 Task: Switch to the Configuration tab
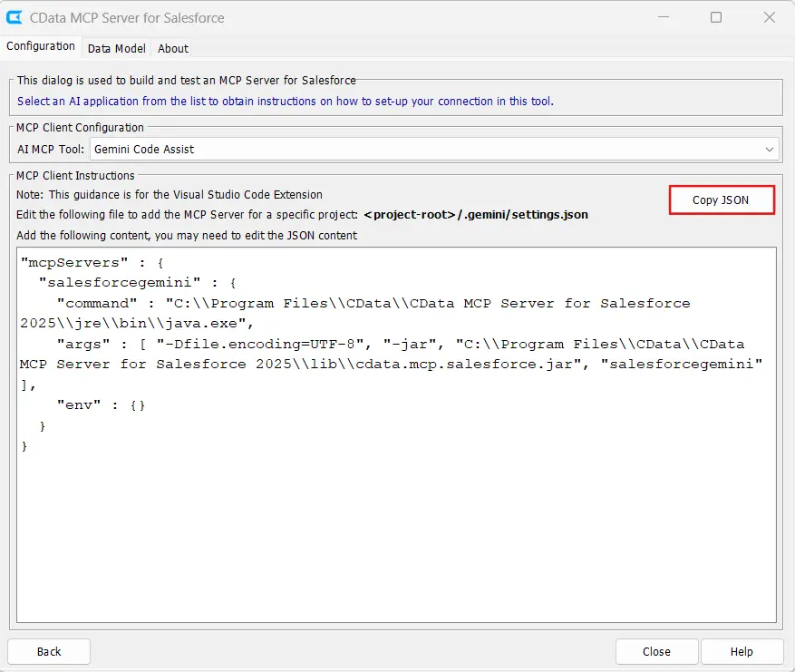41,46
